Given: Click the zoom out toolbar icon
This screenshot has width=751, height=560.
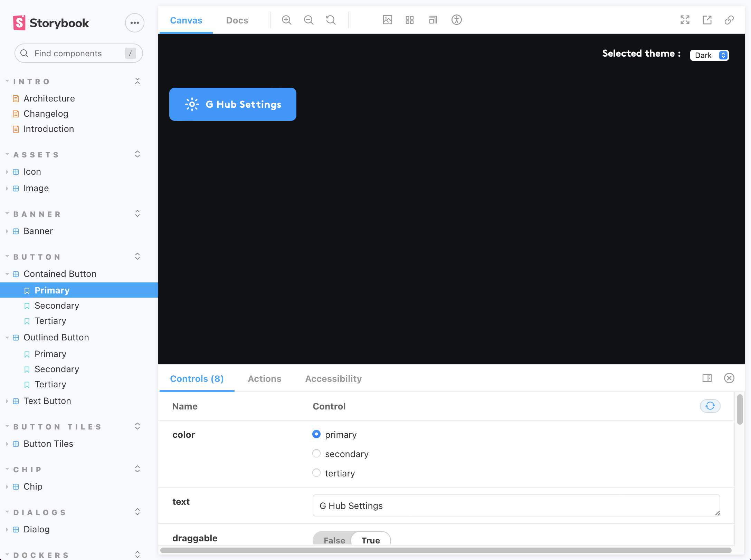Looking at the screenshot, I should (x=308, y=20).
